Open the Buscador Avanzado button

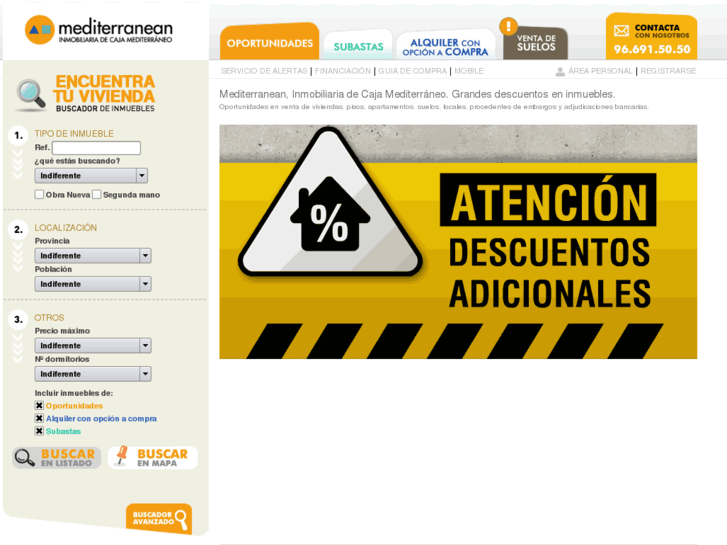(x=159, y=518)
